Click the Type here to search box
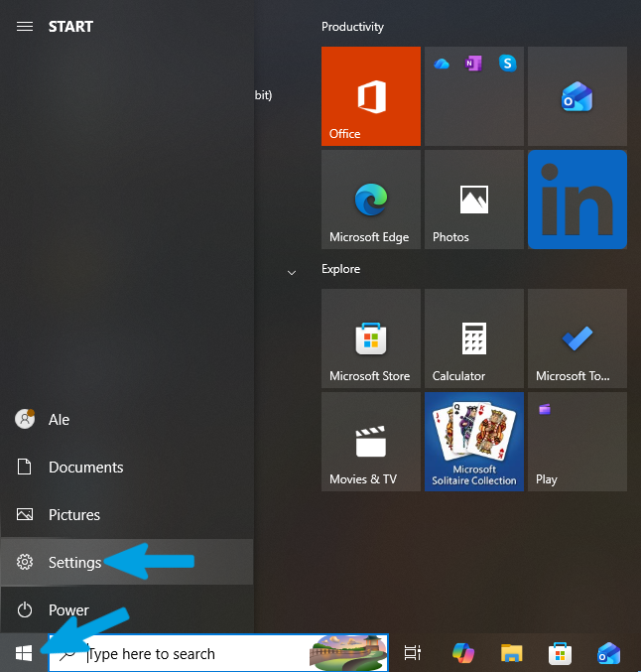This screenshot has height=672, width=641. (x=218, y=653)
